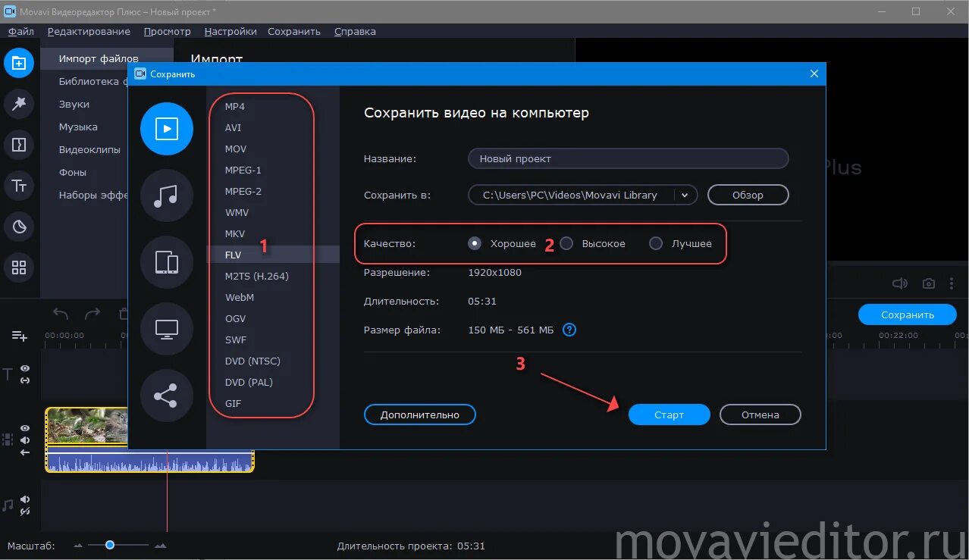Screen dimensions: 969x560
Task: Mute the audio track speaker
Action: click(x=25, y=499)
